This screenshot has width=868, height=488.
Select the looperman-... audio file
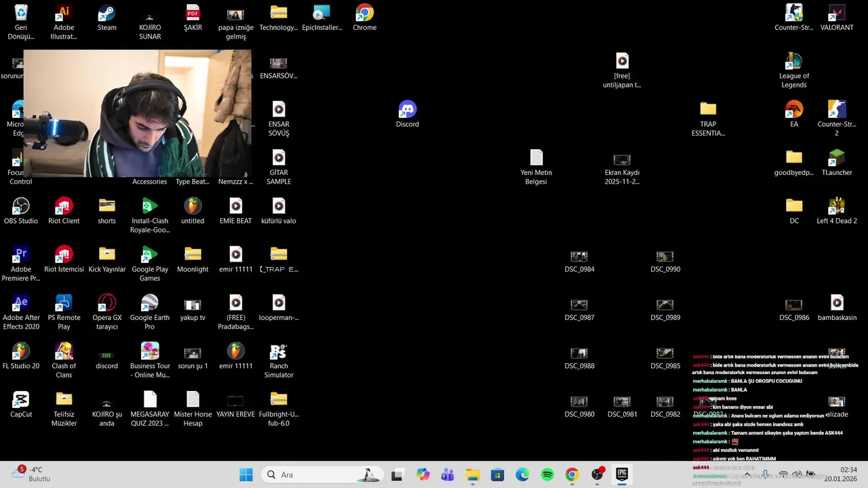[279, 308]
